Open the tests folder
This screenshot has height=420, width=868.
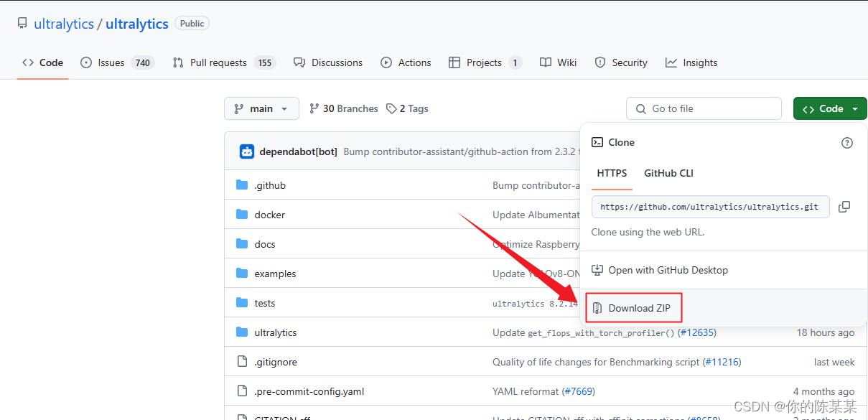click(265, 303)
